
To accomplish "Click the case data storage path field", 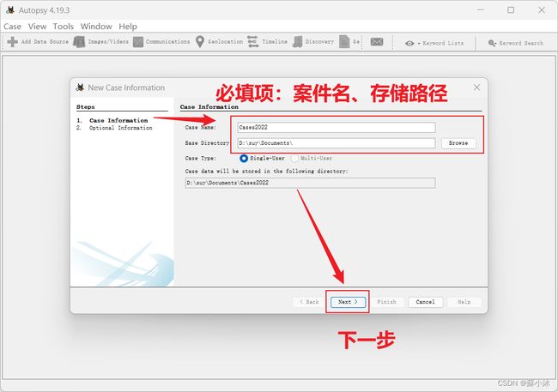I will [x=310, y=183].
